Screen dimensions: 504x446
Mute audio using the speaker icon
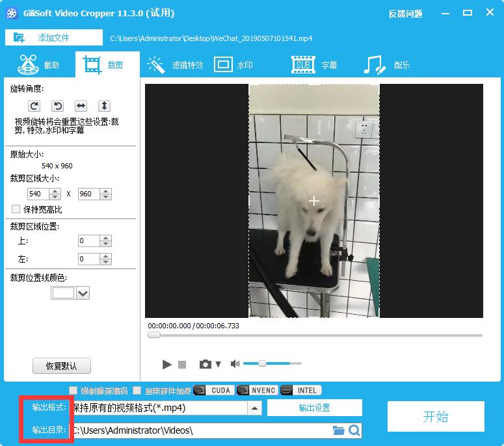tap(235, 363)
